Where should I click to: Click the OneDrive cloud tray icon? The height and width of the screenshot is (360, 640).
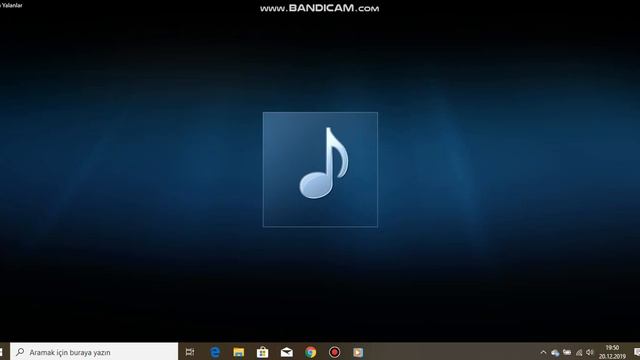555,353
